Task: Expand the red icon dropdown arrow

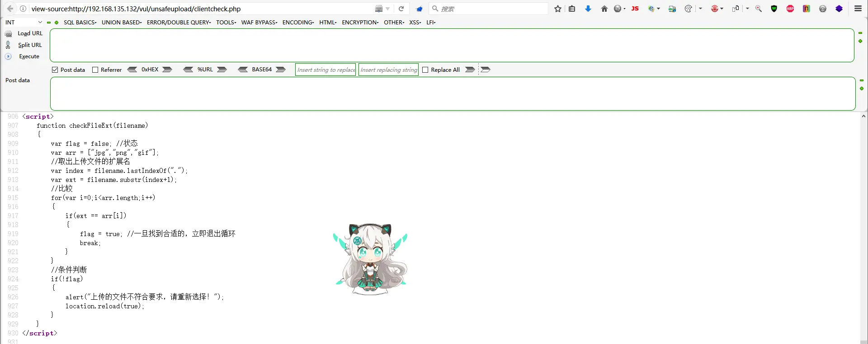Action: coord(722,9)
